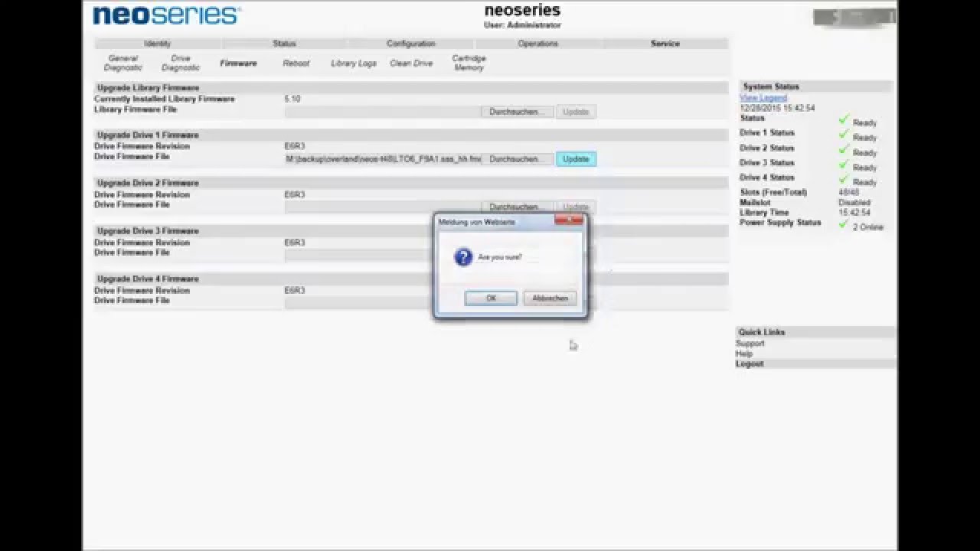Viewport: 980px width, 551px height.
Task: Open the Operations tab
Action: click(538, 44)
